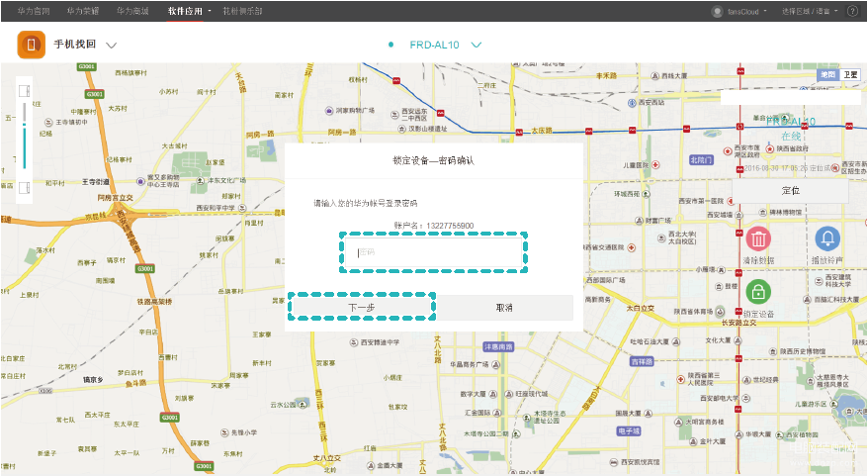
Task: Click the 北院门 metro station label
Action: tap(701, 160)
